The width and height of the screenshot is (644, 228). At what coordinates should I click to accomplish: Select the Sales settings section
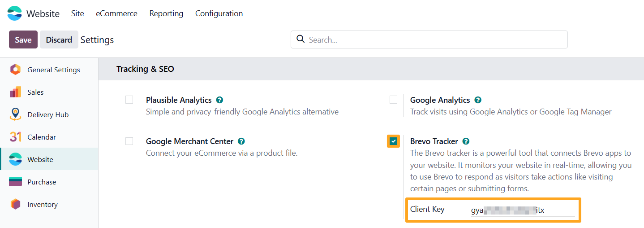pos(49,92)
